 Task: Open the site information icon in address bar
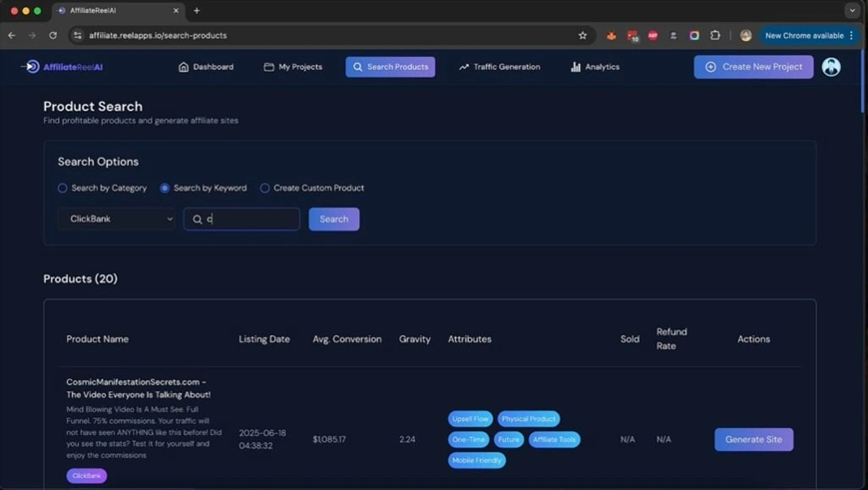pyautogui.click(x=78, y=36)
